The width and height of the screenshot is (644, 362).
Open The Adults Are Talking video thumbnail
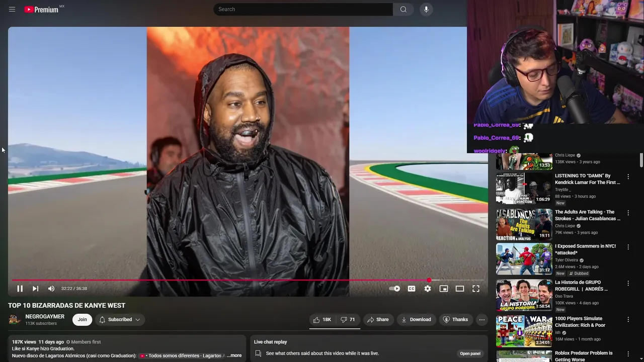tap(524, 224)
